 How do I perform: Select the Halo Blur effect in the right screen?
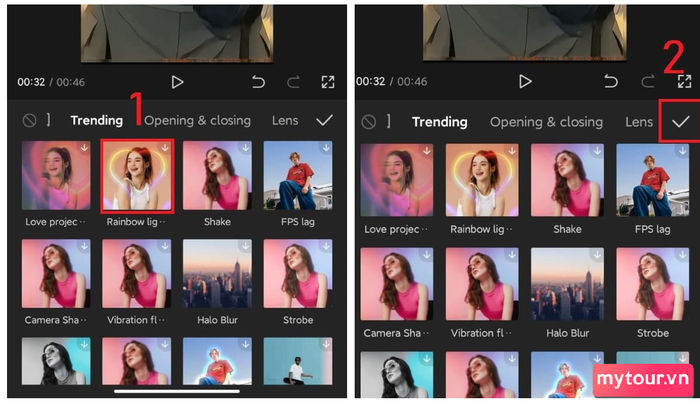[567, 284]
